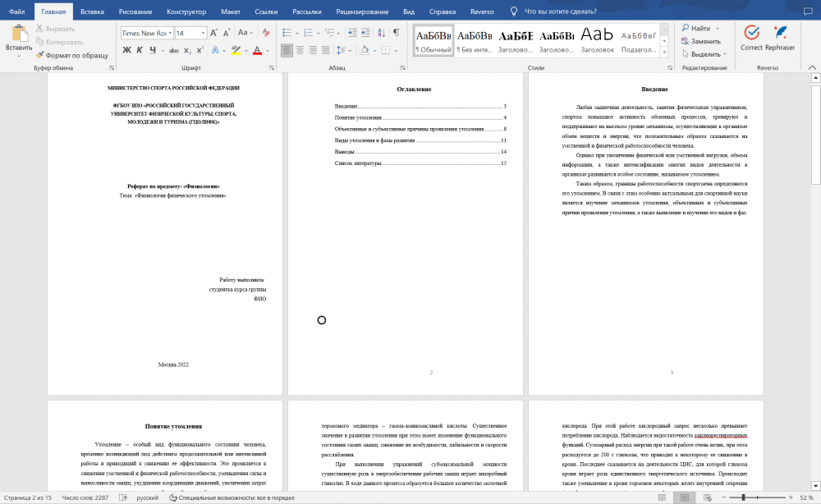821x504 pixels.
Task: Click Заменить (Replace) button
Action: [x=701, y=41]
